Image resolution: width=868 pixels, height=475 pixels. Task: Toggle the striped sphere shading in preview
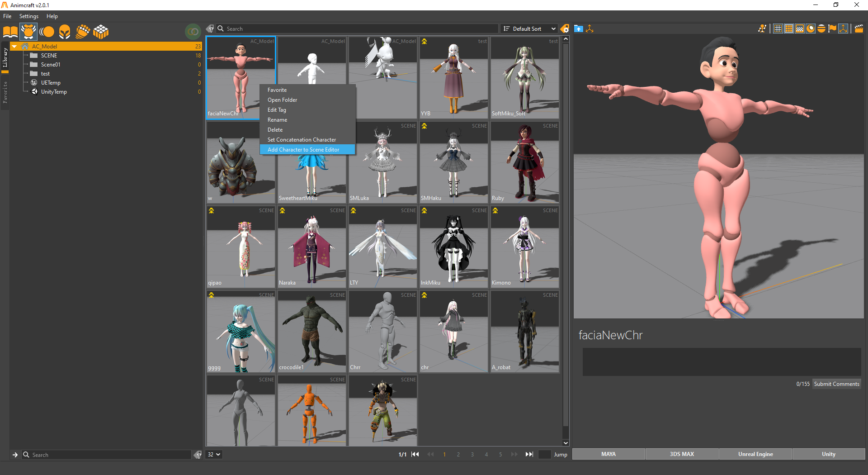pos(821,28)
